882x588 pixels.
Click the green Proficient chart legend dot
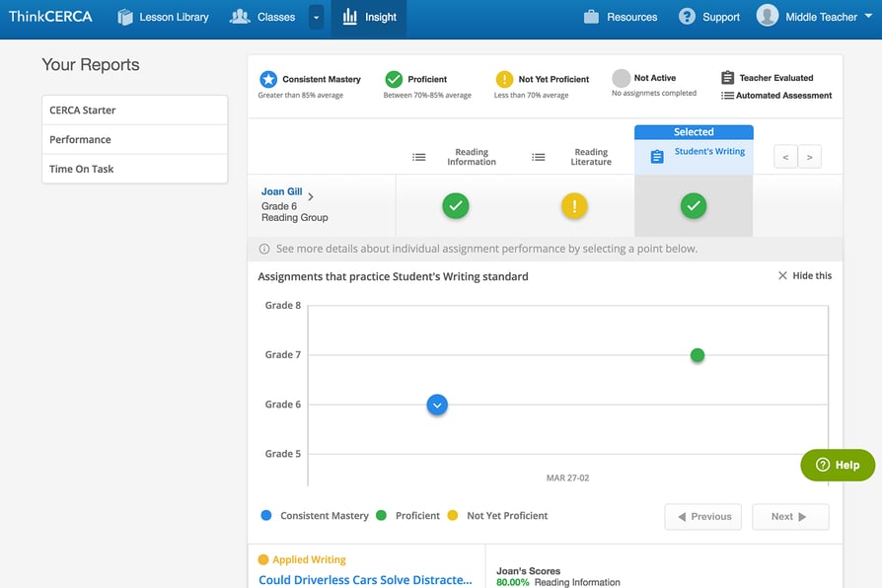(x=382, y=515)
